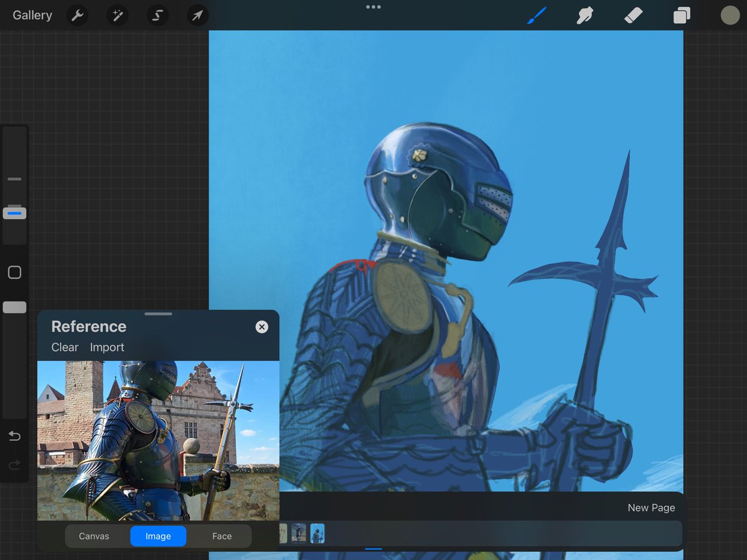Switch to the Eraser tool
Viewport: 747px width, 560px height.
point(633,14)
